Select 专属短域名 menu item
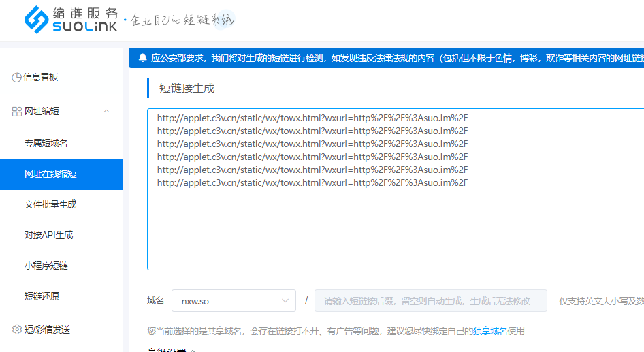This screenshot has width=644, height=352. click(46, 143)
